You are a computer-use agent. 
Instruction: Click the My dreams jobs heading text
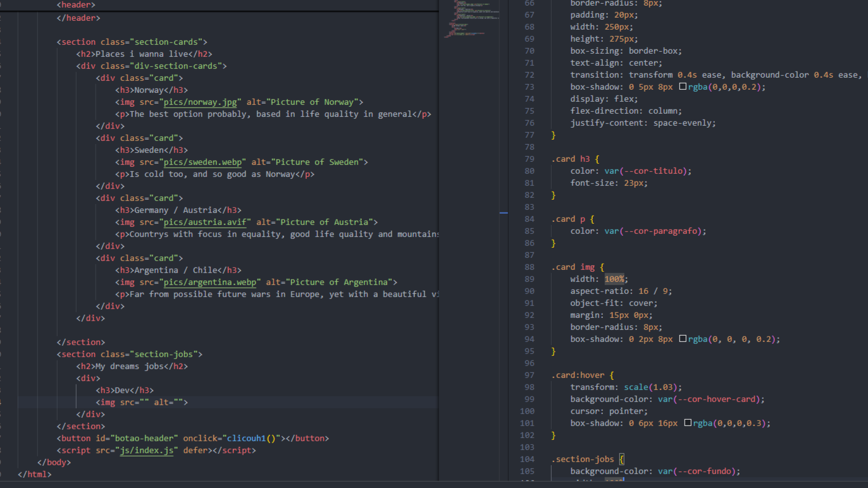coord(130,366)
